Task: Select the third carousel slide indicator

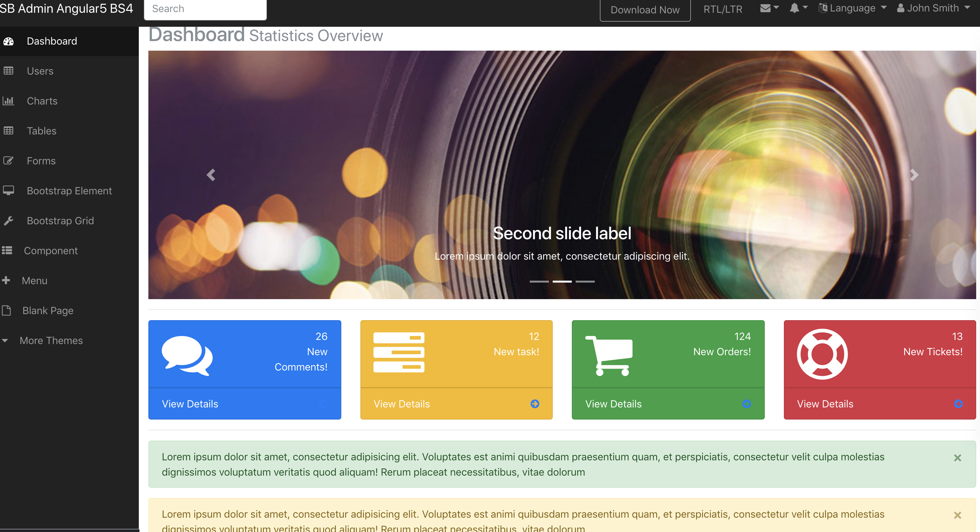Action: pos(585,282)
